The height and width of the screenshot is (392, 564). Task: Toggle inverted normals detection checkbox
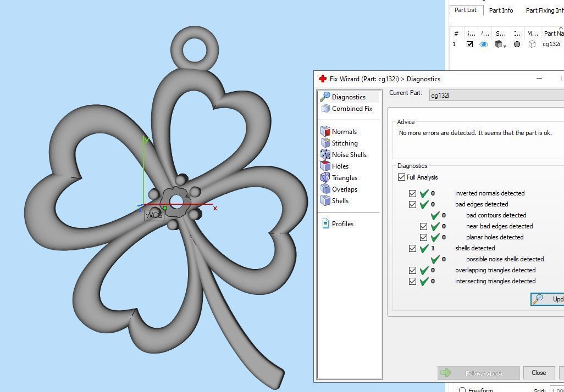coord(413,193)
